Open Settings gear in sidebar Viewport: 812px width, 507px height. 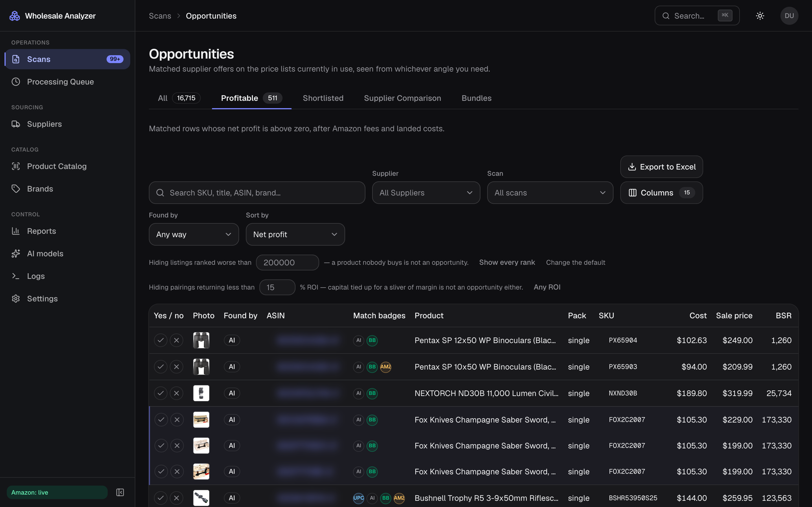16,299
